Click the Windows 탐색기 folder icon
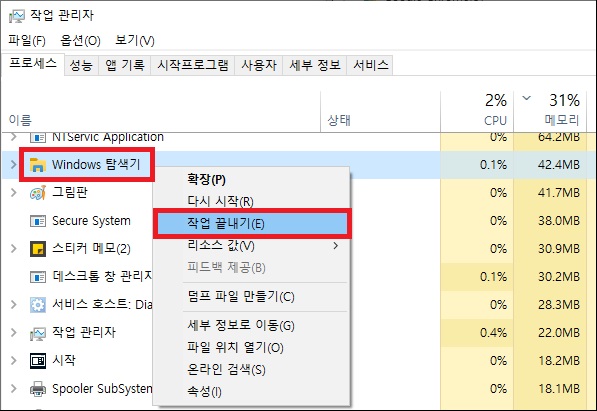The image size is (597, 411). [x=38, y=165]
